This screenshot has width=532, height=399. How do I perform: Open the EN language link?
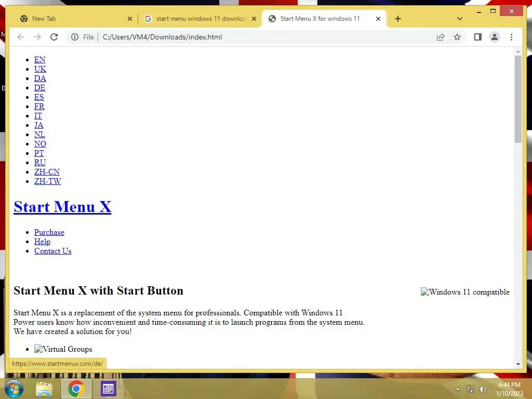(39, 60)
